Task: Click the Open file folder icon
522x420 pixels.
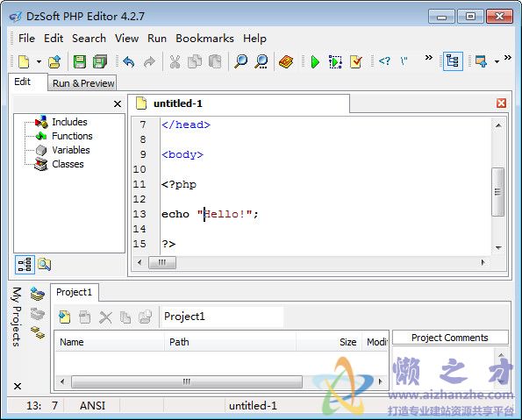Action: (x=54, y=61)
